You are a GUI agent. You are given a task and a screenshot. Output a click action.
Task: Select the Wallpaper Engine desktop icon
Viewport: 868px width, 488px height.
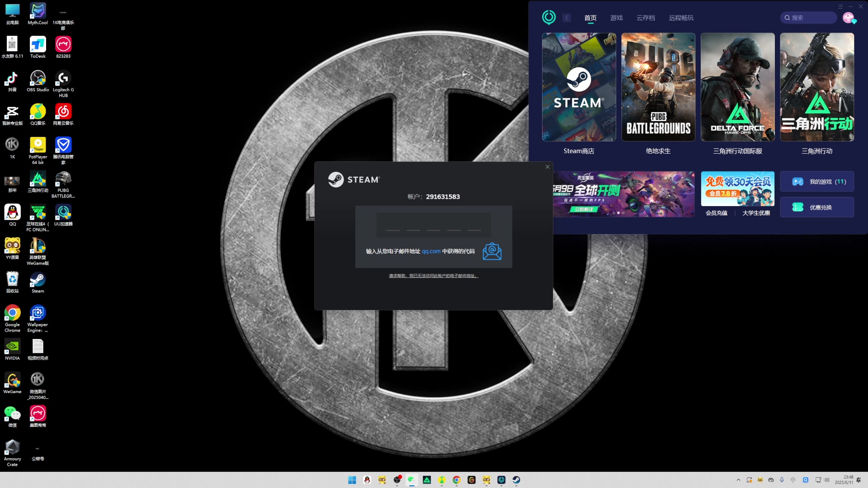pyautogui.click(x=38, y=319)
